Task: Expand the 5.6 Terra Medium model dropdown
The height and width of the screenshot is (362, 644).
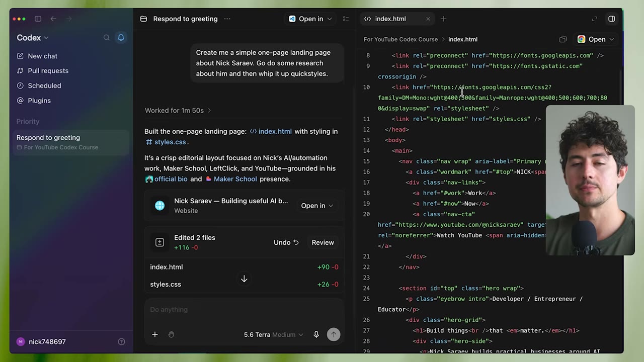Action: 273,334
